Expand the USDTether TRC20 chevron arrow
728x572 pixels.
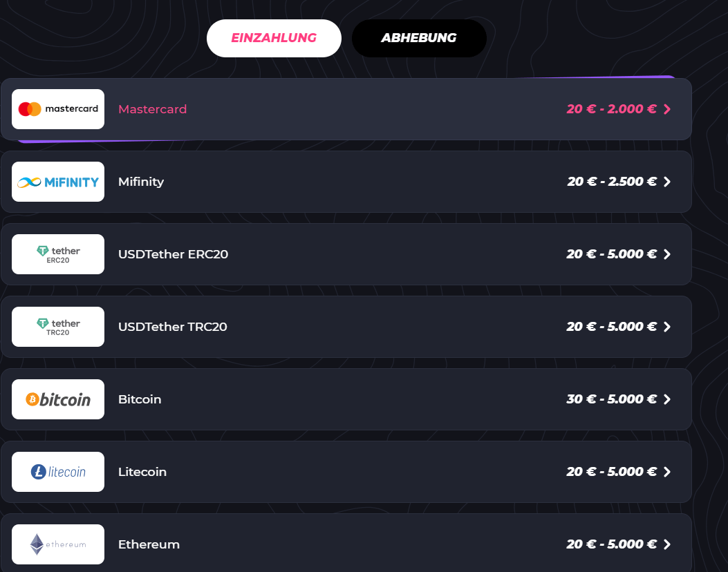pyautogui.click(x=667, y=327)
